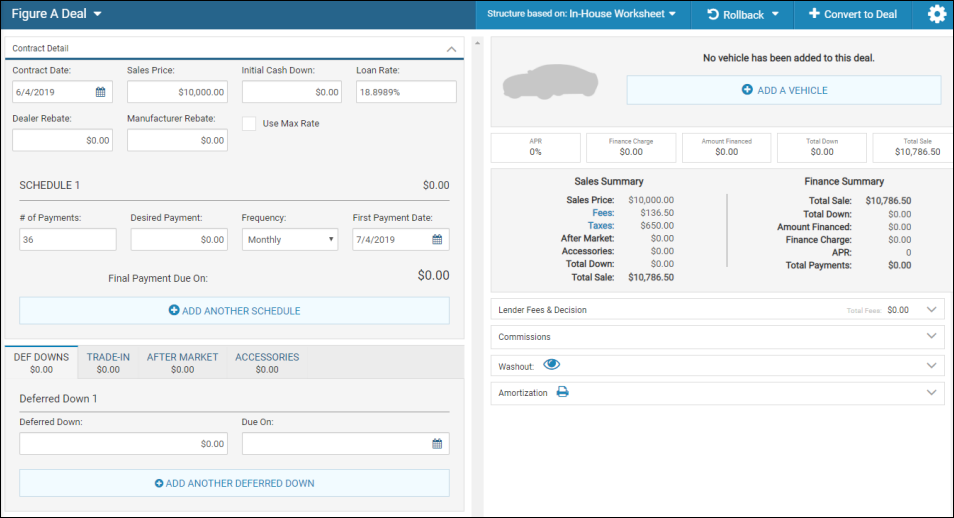This screenshot has width=954, height=518.
Task: Click the Amortization printer icon
Action: pos(562,392)
